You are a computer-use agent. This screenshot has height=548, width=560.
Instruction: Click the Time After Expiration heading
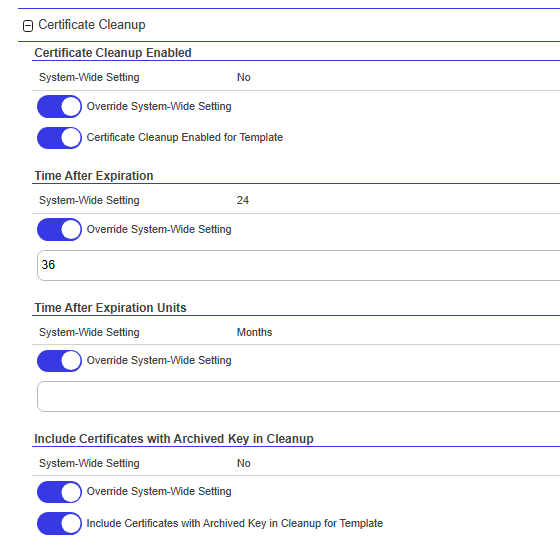(x=94, y=176)
